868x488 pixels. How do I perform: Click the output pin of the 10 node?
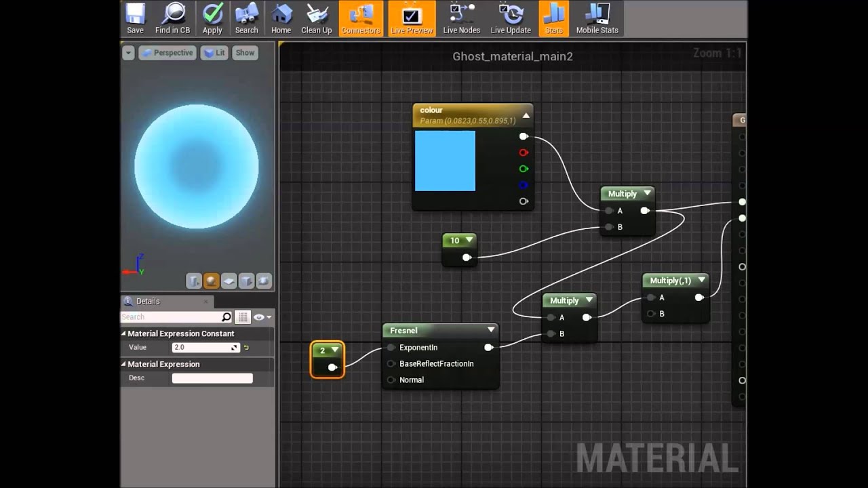pos(467,257)
